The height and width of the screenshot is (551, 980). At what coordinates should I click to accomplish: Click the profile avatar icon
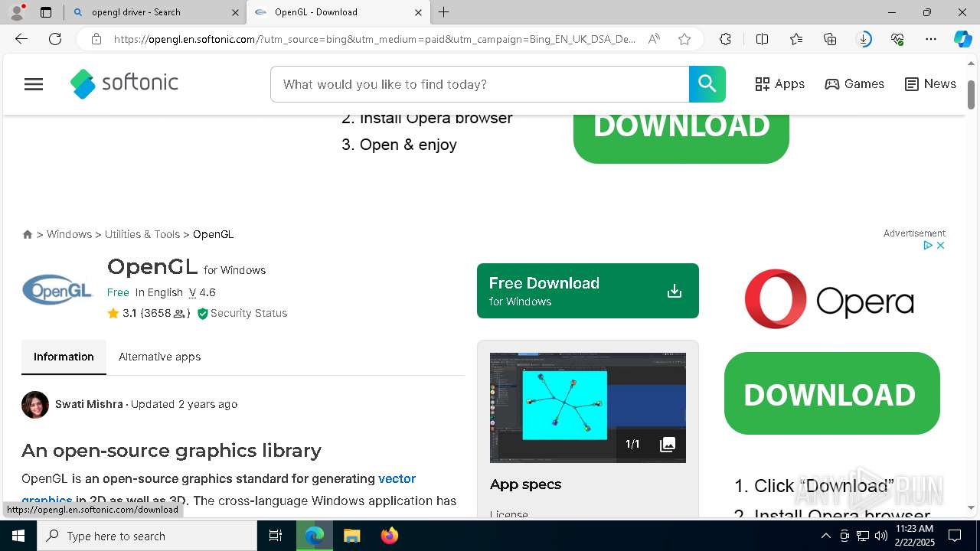tap(17, 12)
